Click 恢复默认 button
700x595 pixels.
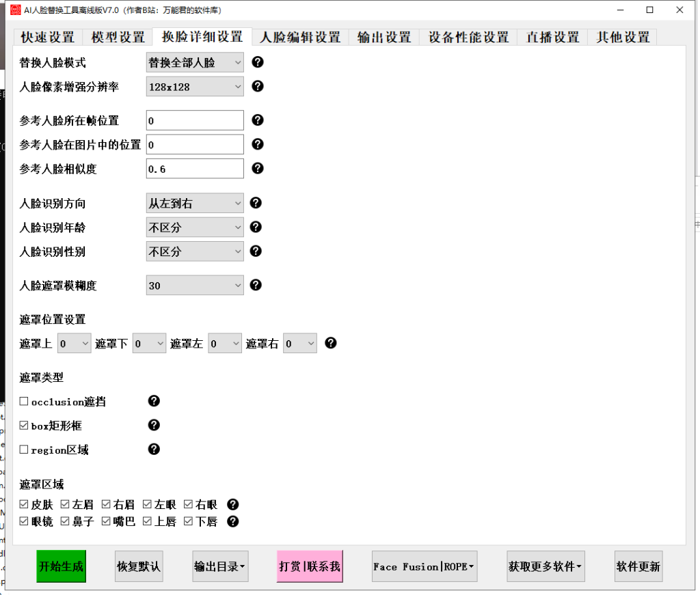tap(139, 566)
